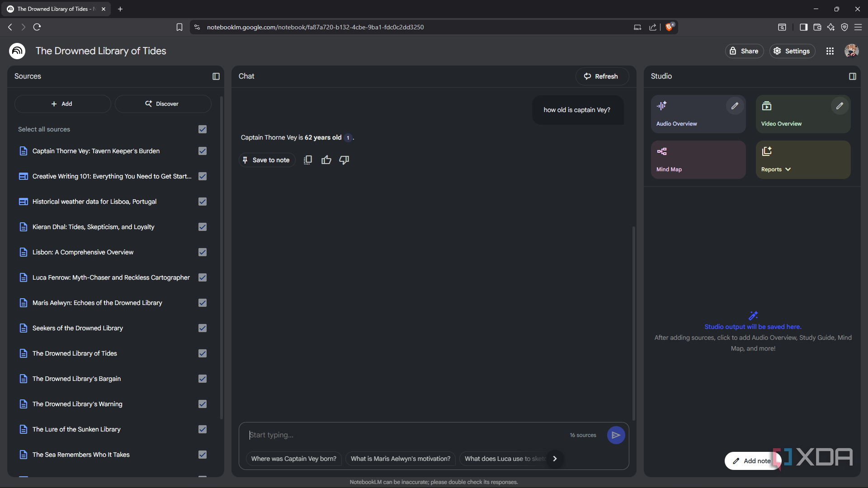Viewport: 868px width, 488px height.
Task: Click the Add note button
Action: pos(752,461)
